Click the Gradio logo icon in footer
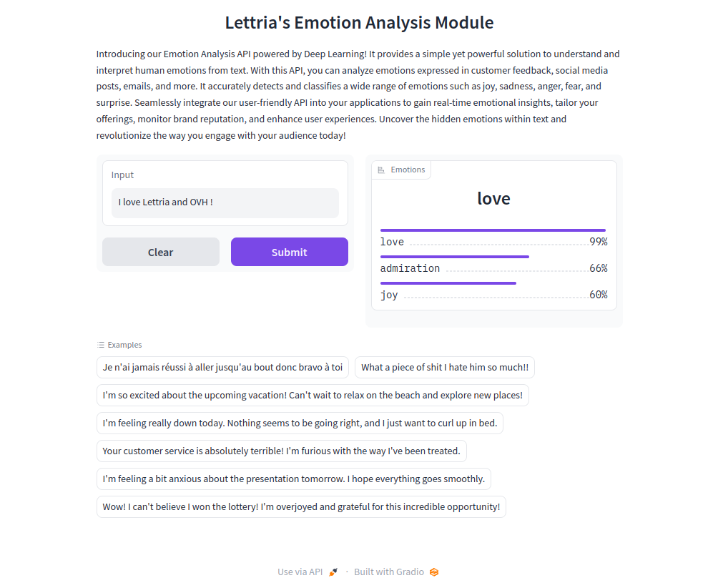This screenshot has width=718, height=588. (x=434, y=572)
